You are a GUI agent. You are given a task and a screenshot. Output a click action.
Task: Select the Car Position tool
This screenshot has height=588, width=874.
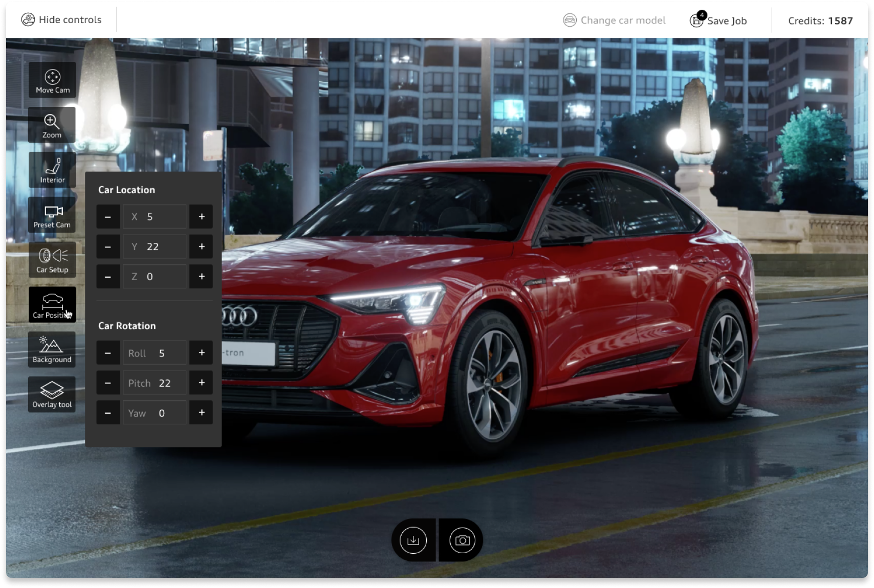(x=52, y=305)
